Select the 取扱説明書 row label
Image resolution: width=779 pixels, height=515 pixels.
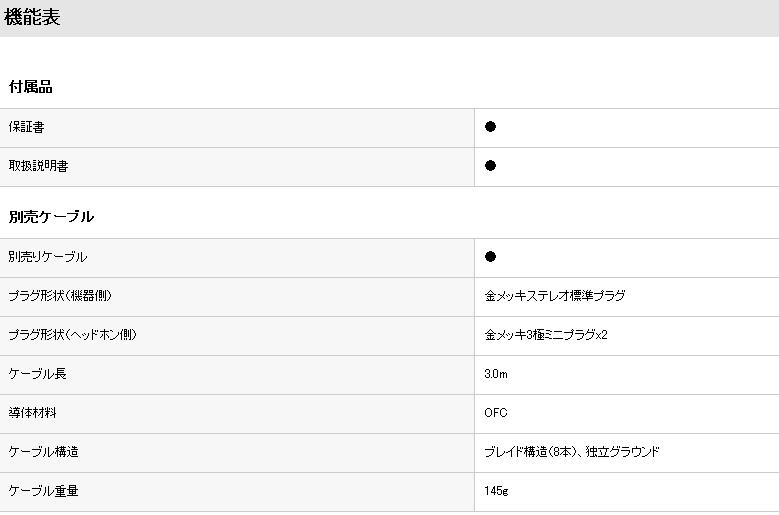point(38,166)
